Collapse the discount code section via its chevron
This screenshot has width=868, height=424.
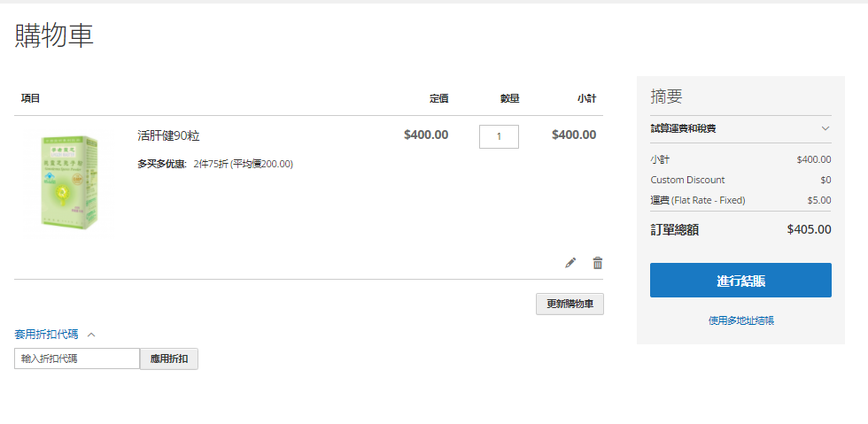click(91, 335)
